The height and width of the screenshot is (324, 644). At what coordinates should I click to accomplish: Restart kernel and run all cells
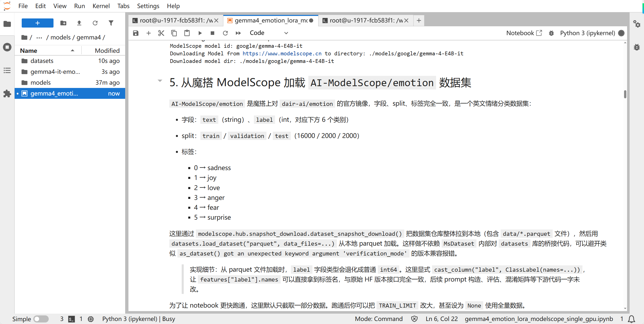coord(238,33)
